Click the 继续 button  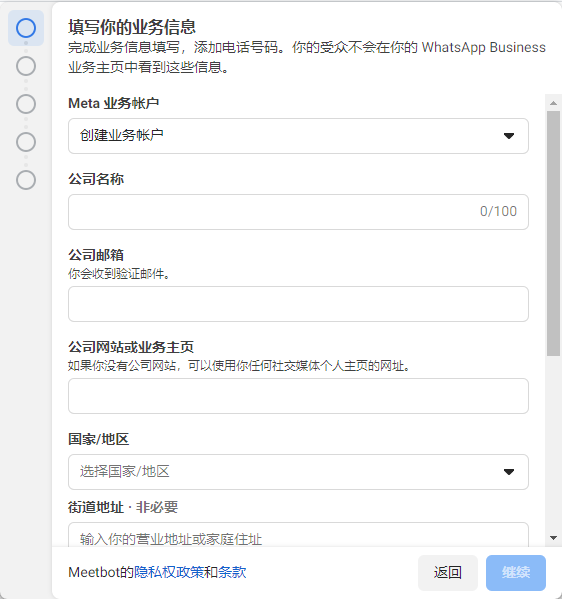tap(516, 573)
